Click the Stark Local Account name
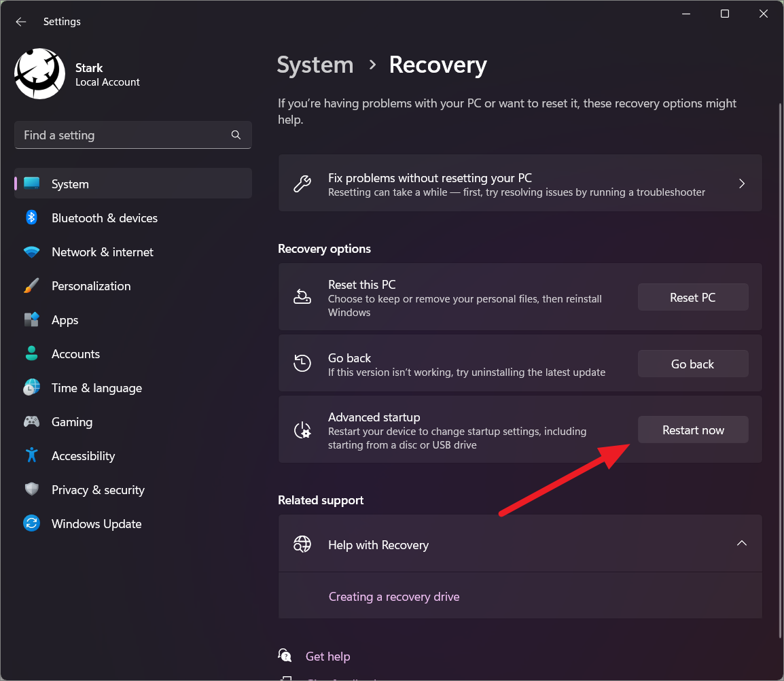 107,75
